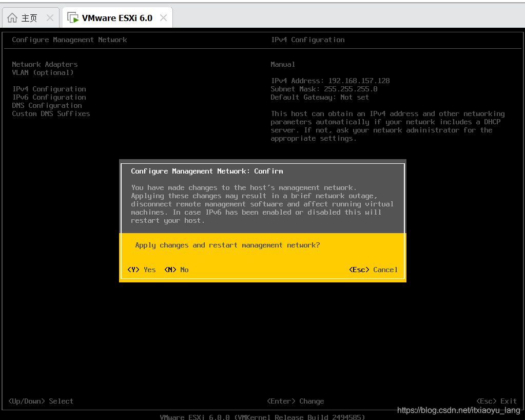
Task: Click the Apply changes and restart question
Action: (227, 245)
